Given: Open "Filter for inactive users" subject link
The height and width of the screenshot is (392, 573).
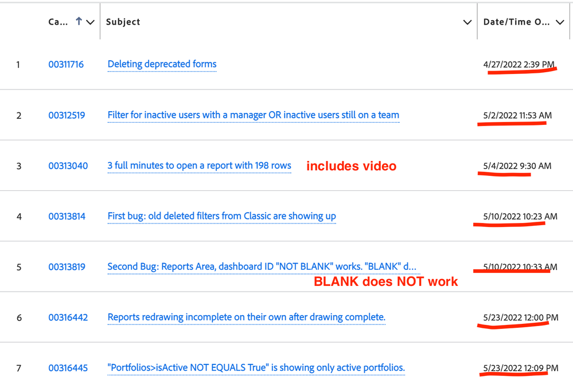Looking at the screenshot, I should pos(254,115).
